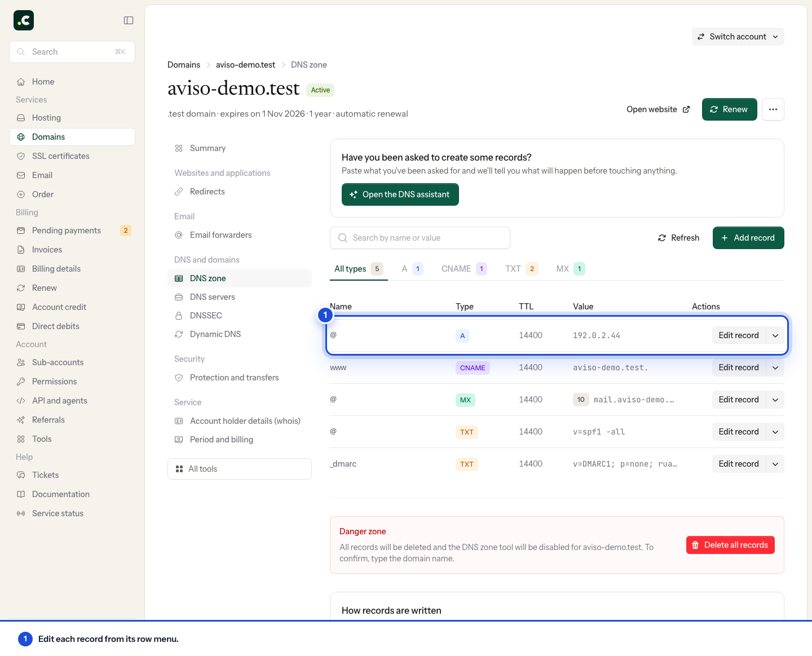Screen dimensions: 812x656
Task: Click Edit record for _dmarc row
Action: [x=739, y=464]
